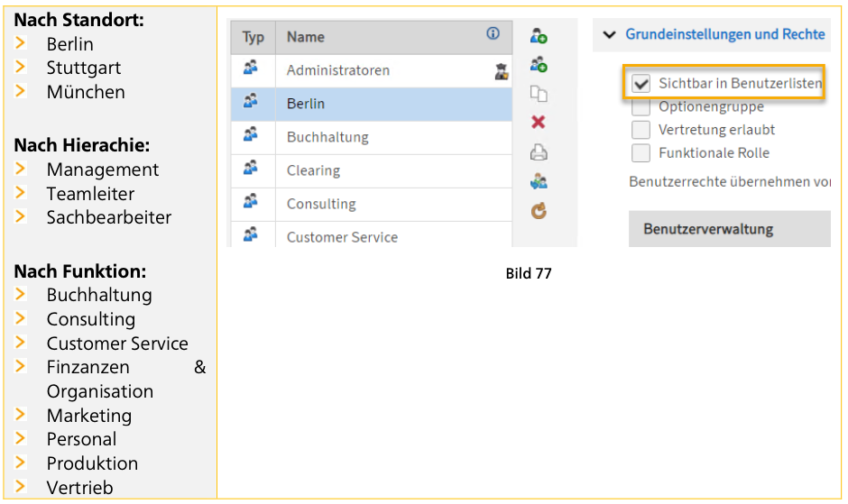
Task: Click the Grundeinstellungen und Rechte heading
Action: [x=725, y=34]
